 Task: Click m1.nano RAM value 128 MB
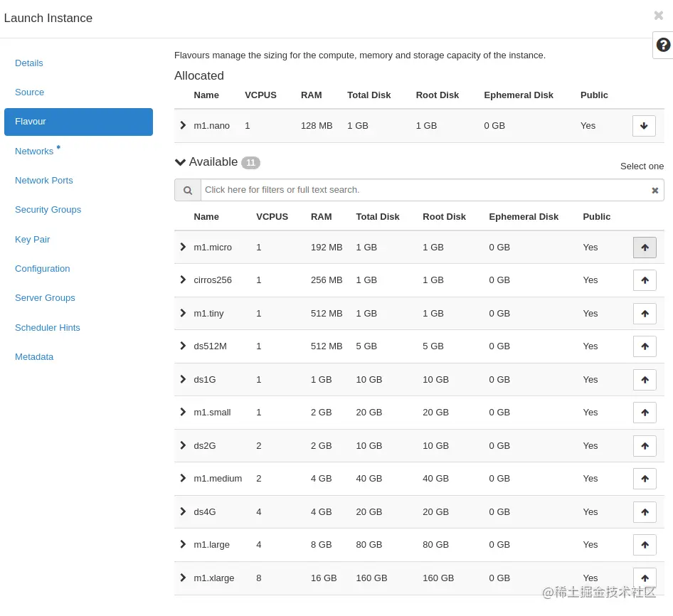[x=317, y=126]
